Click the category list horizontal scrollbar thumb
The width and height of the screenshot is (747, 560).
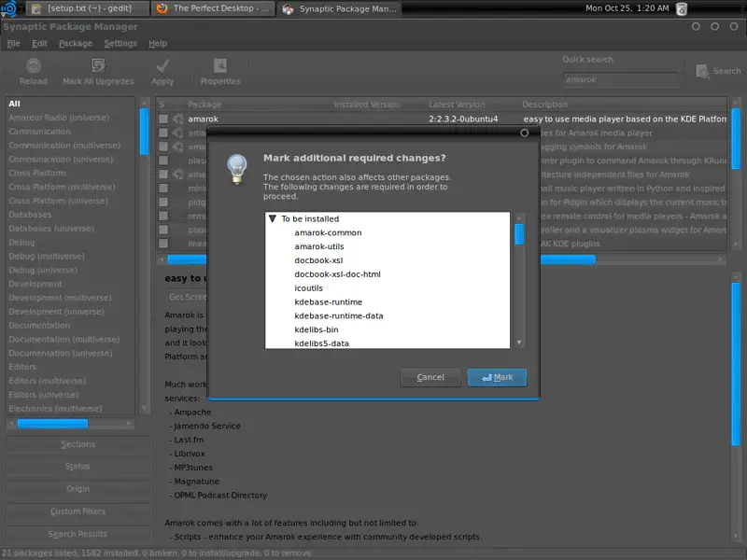[52, 424]
